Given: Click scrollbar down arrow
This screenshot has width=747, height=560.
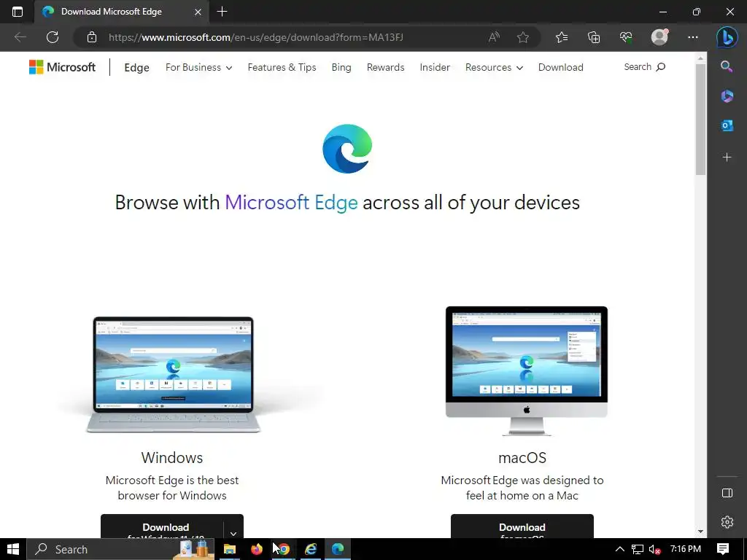Looking at the screenshot, I should coord(700,532).
